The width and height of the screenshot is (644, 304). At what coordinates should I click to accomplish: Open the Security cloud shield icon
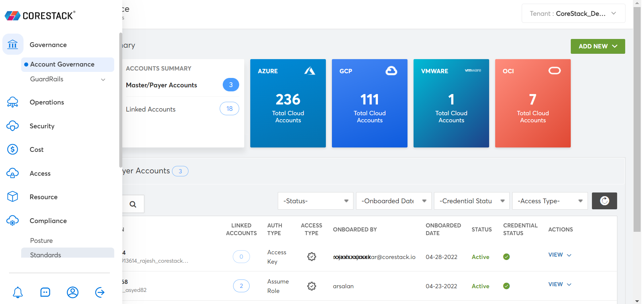pyautogui.click(x=13, y=126)
